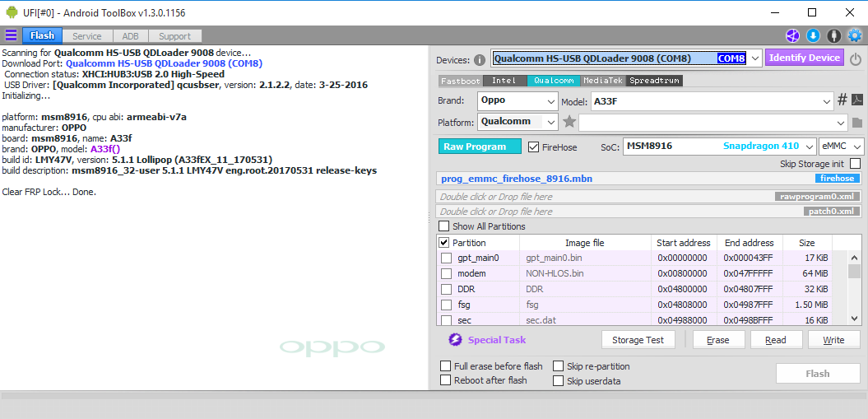Viewport: 868px width, 419px height.
Task: Click the rawprogram0.xml drop field
Action: click(649, 197)
